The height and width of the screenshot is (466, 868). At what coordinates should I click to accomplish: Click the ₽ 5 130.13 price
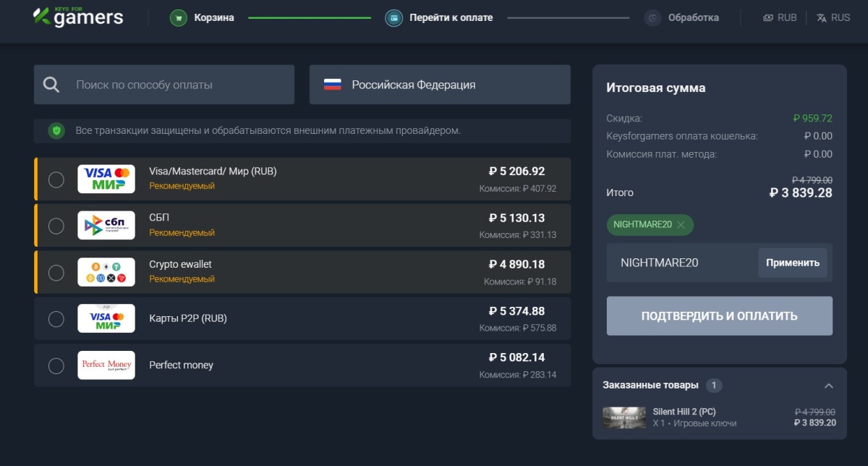tap(516, 218)
